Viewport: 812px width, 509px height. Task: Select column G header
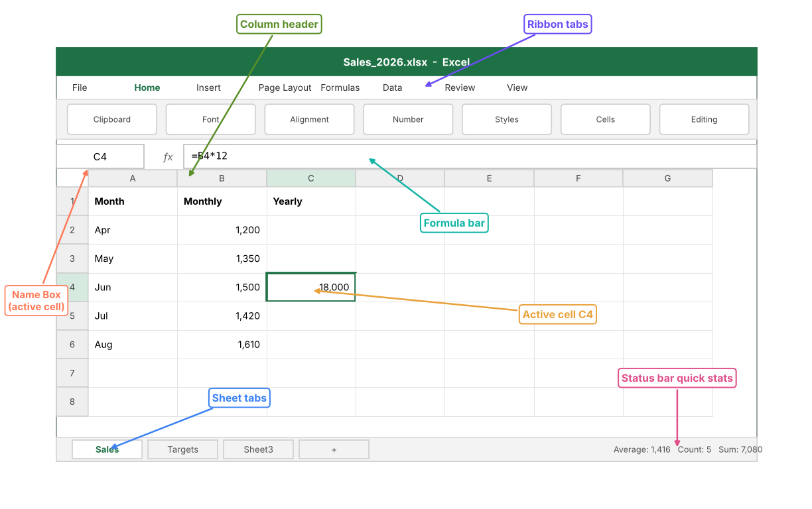click(667, 178)
